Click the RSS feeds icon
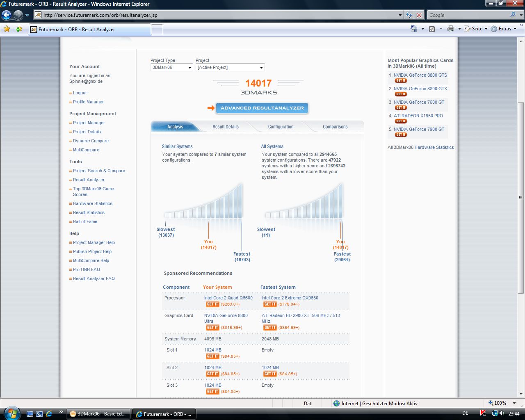The image size is (525, 420). tap(432, 29)
